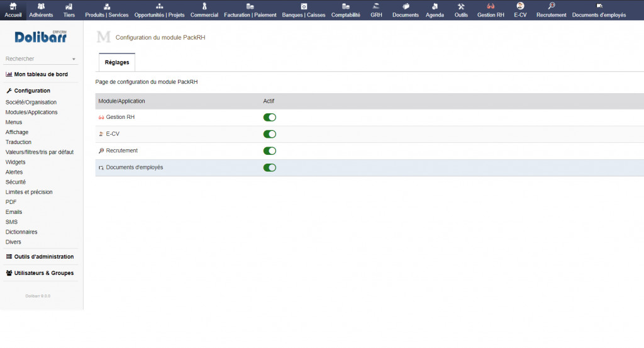The height and width of the screenshot is (348, 644).
Task: Open Limites et précision link
Action: click(29, 192)
